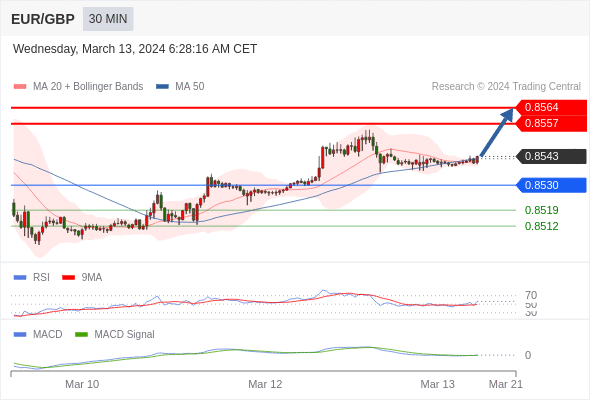590x400 pixels.
Task: Click the blue upward forecast arrow
Action: tap(496, 132)
